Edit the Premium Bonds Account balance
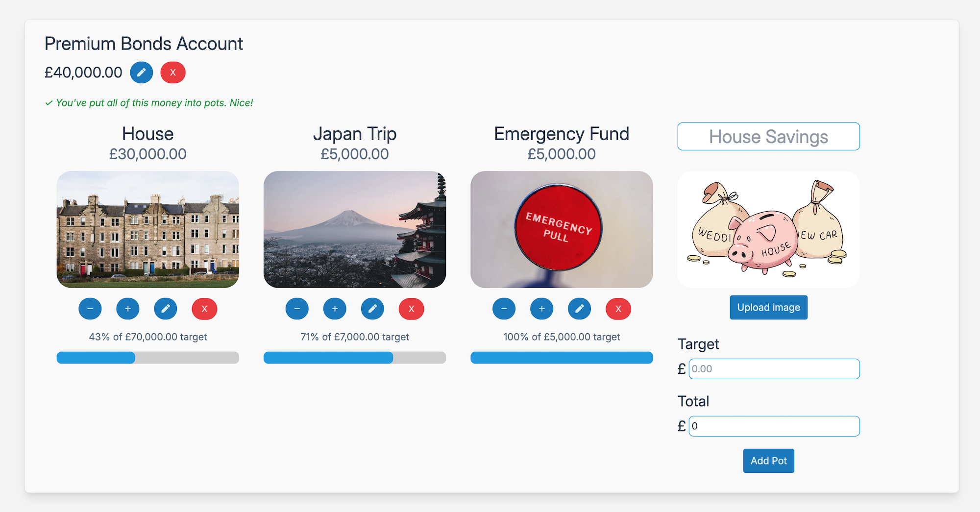This screenshot has width=980, height=512. [141, 73]
